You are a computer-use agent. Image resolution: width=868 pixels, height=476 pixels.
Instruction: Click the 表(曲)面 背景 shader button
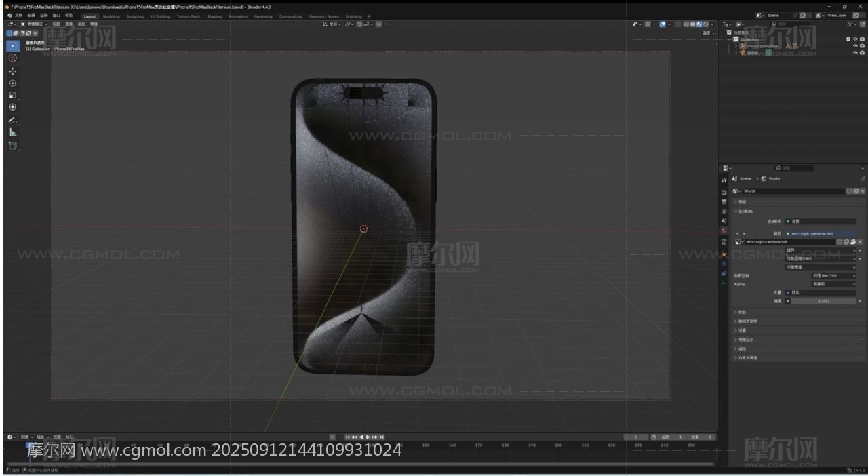point(821,221)
